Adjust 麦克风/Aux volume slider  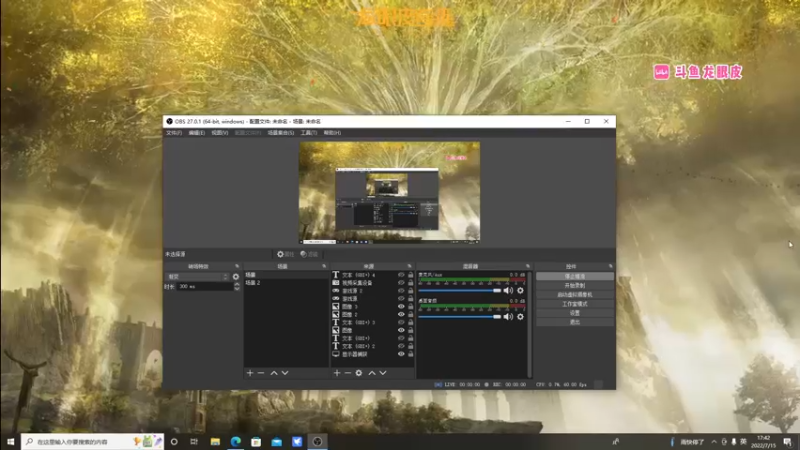click(x=460, y=290)
